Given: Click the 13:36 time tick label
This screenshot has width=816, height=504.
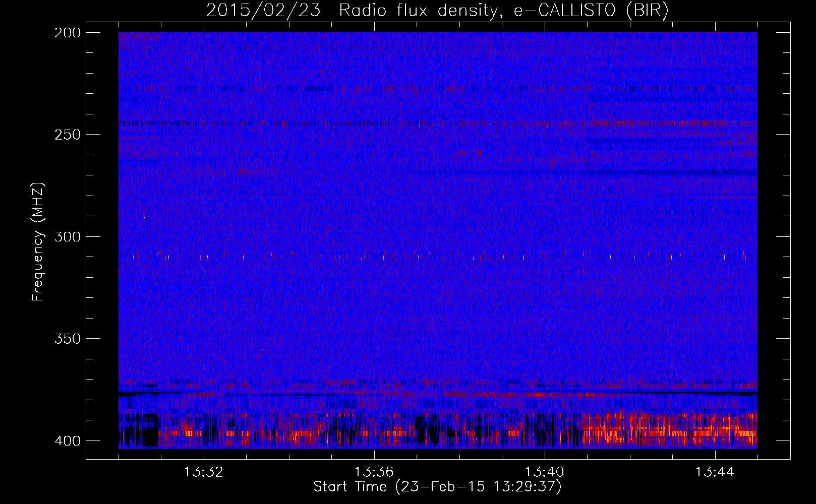Looking at the screenshot, I should tap(374, 472).
